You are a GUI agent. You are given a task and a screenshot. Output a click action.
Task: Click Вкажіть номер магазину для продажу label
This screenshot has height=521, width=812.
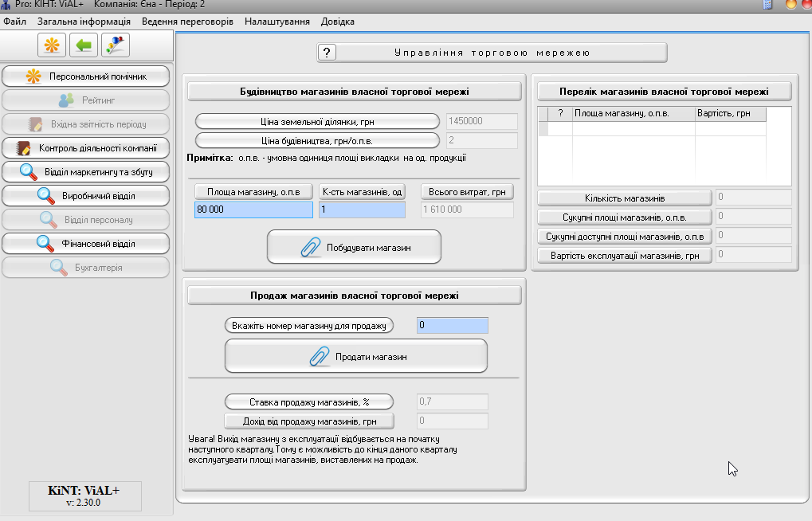309,326
